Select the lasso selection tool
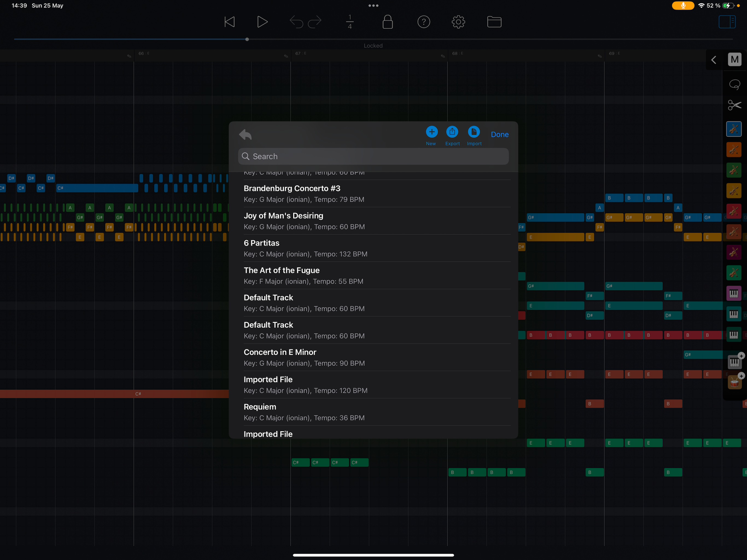This screenshot has height=560, width=747. pyautogui.click(x=734, y=84)
